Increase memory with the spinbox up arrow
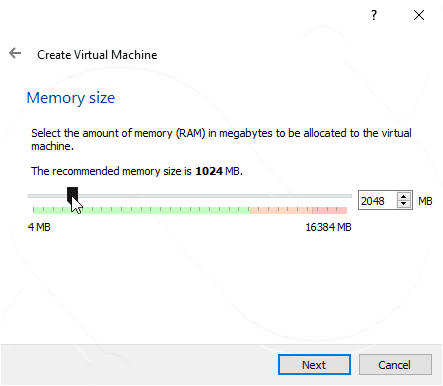 click(404, 196)
